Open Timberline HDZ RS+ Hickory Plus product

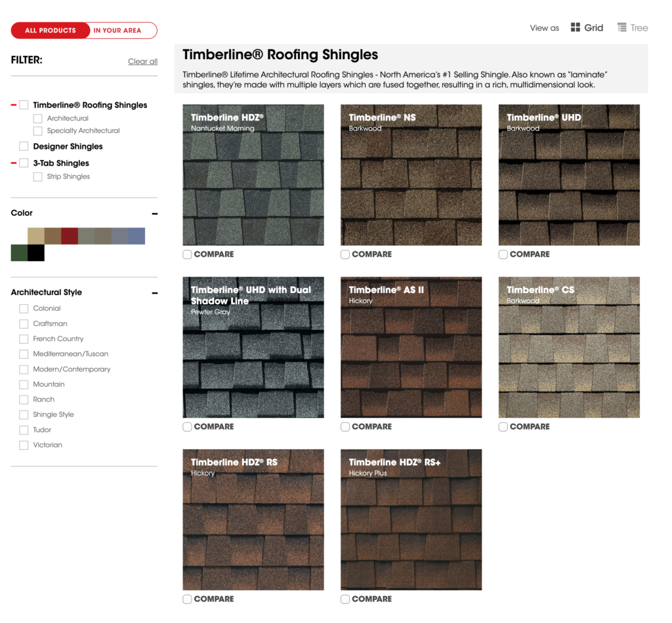pos(411,520)
